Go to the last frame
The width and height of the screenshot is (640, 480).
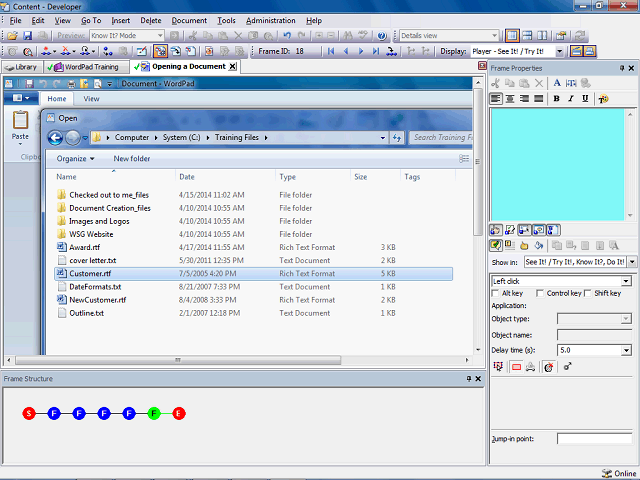[376, 51]
